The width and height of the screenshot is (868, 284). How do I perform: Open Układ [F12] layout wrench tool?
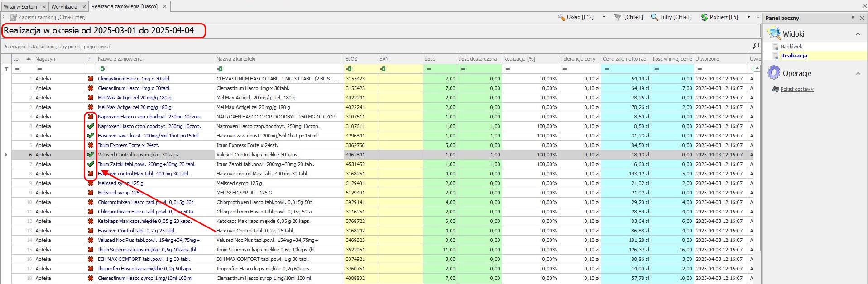(561, 17)
